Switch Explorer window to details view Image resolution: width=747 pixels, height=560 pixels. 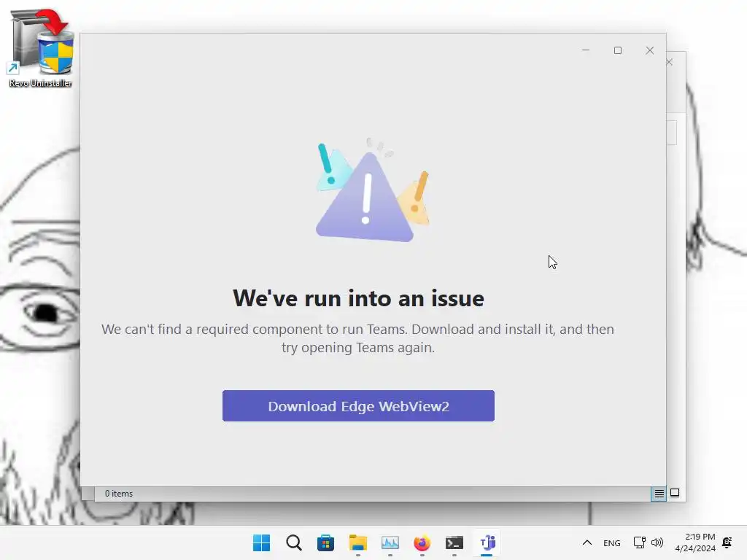pos(659,494)
